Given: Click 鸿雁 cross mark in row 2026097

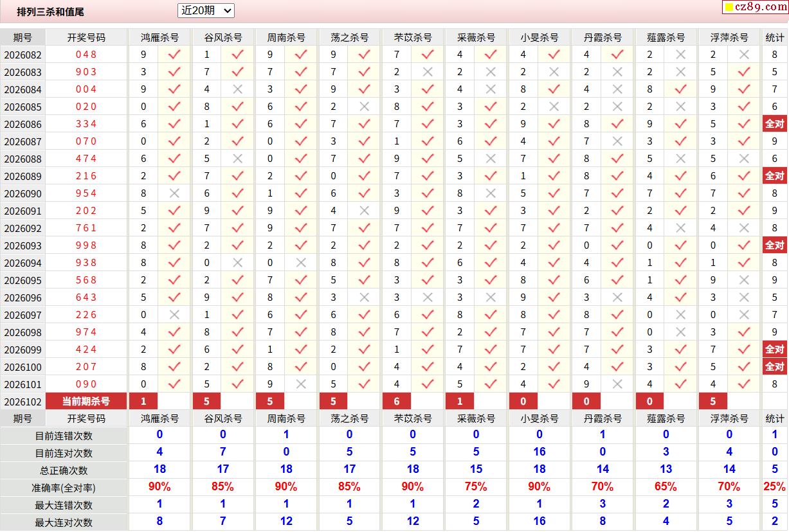Looking at the screenshot, I should pyautogui.click(x=174, y=315).
